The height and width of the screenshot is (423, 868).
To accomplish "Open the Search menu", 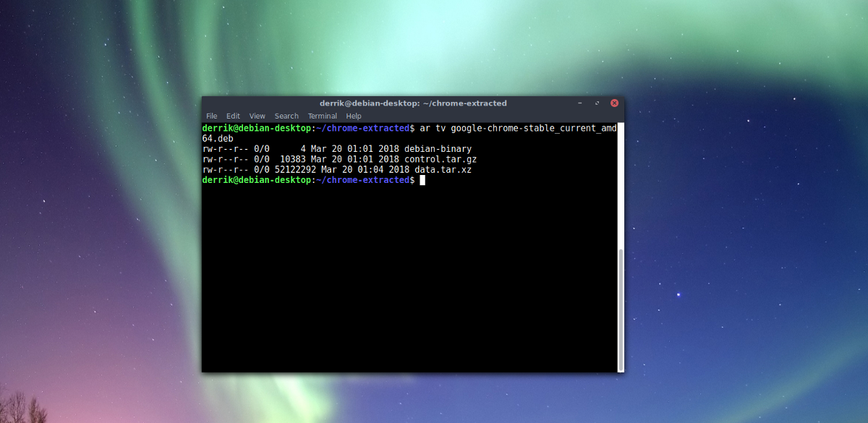I will click(286, 116).
